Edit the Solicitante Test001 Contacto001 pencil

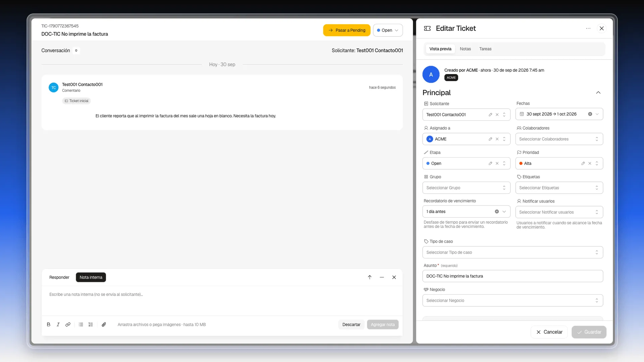pos(490,115)
